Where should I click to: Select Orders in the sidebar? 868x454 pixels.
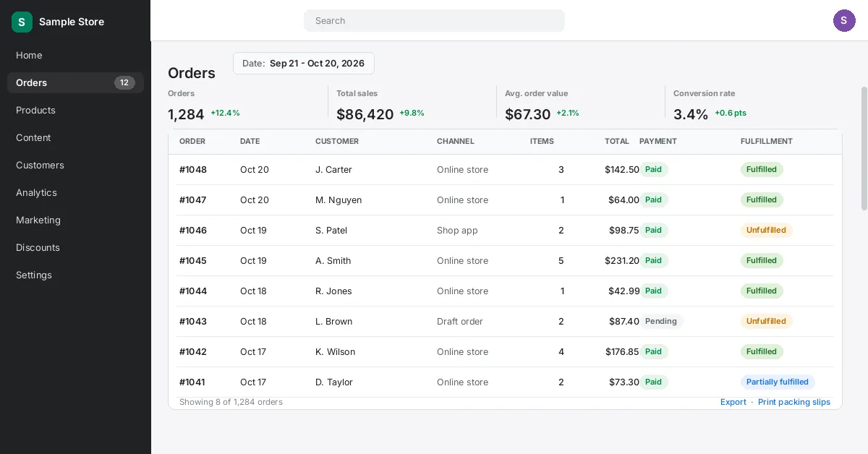[75, 82]
